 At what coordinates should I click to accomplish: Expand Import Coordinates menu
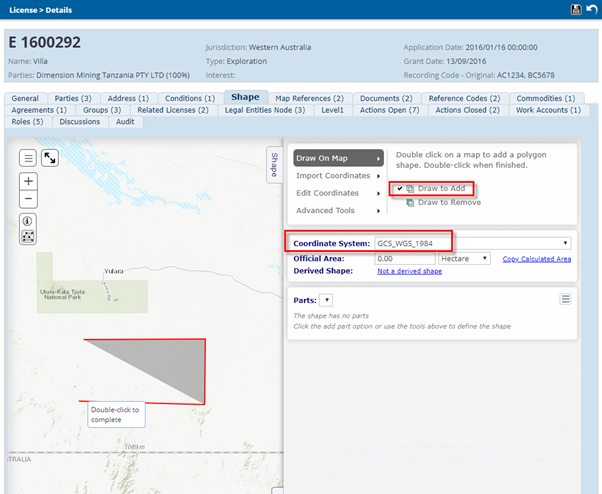338,176
